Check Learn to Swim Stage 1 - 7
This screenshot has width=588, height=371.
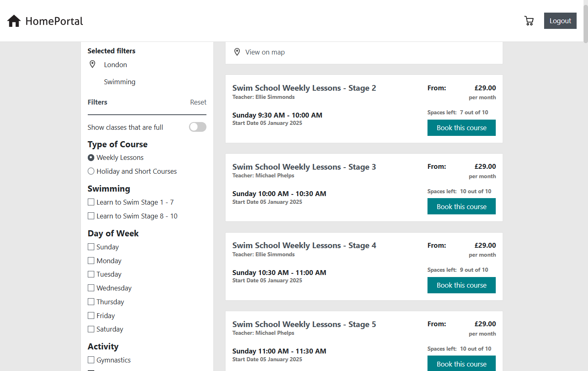tap(91, 202)
